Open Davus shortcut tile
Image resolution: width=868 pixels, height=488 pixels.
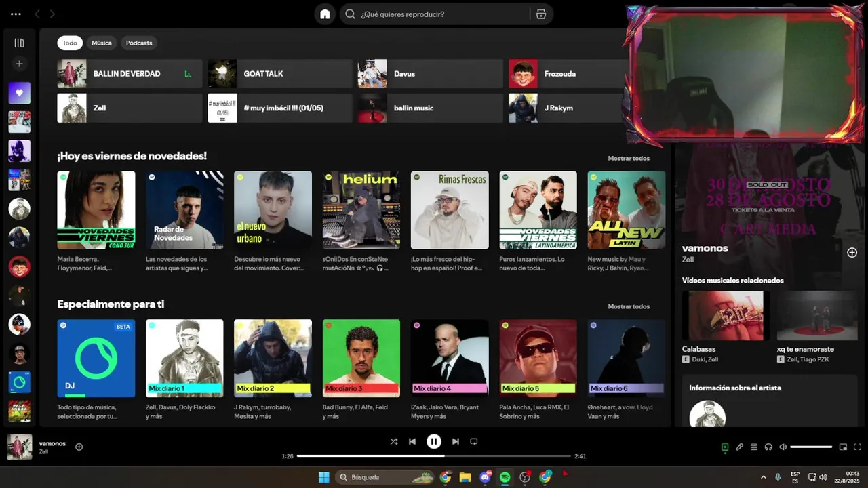431,73
